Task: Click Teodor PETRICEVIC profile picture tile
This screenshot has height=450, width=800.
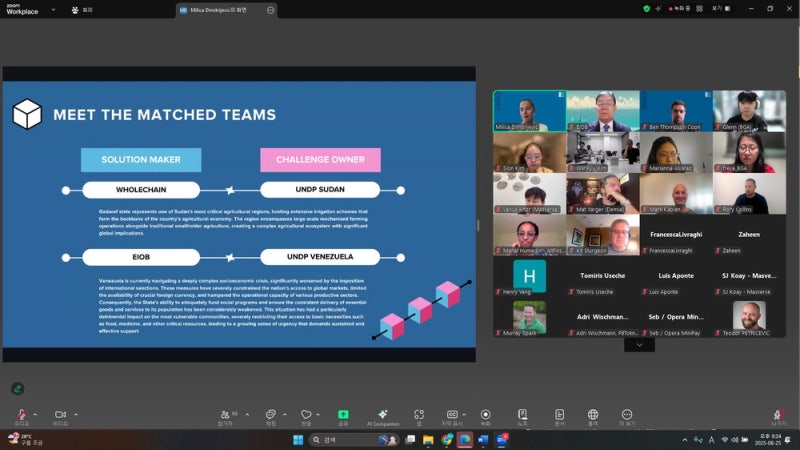Action: (x=749, y=315)
